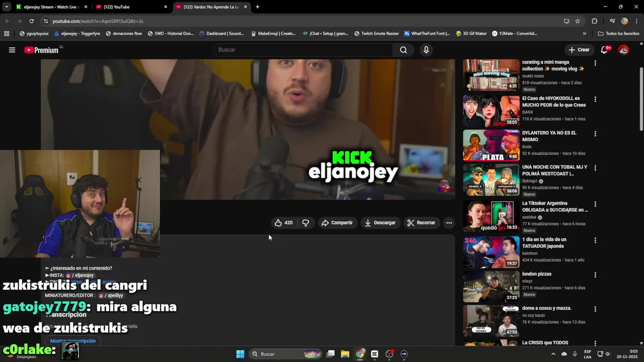Open Task View on taskbar
Screen dimensions: 644x362
331,354
